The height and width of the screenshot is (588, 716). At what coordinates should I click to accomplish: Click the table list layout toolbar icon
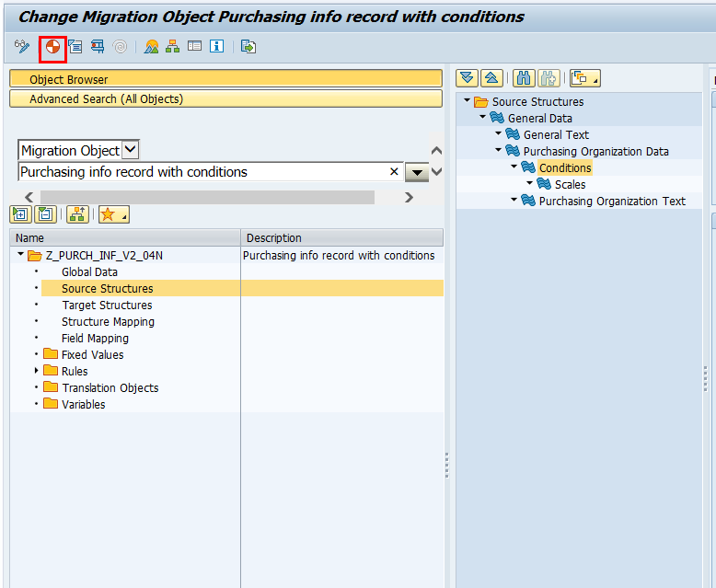point(194,47)
